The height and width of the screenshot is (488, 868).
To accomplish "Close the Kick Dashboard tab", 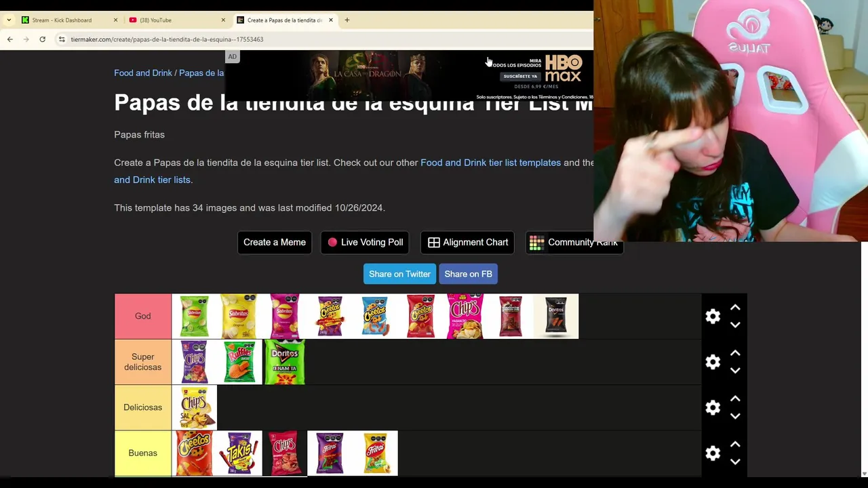I will 115,20.
